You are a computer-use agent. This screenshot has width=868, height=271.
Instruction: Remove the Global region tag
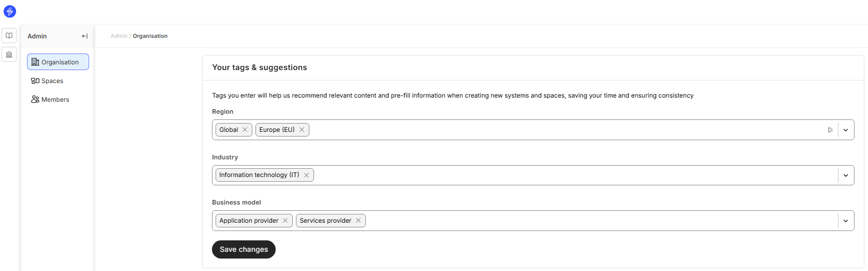click(x=245, y=130)
